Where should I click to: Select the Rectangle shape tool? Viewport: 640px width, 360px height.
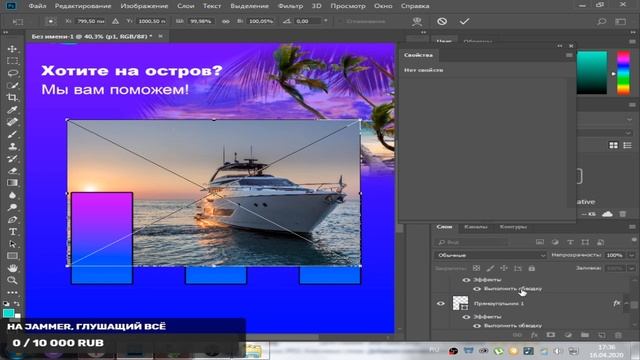coord(12,256)
